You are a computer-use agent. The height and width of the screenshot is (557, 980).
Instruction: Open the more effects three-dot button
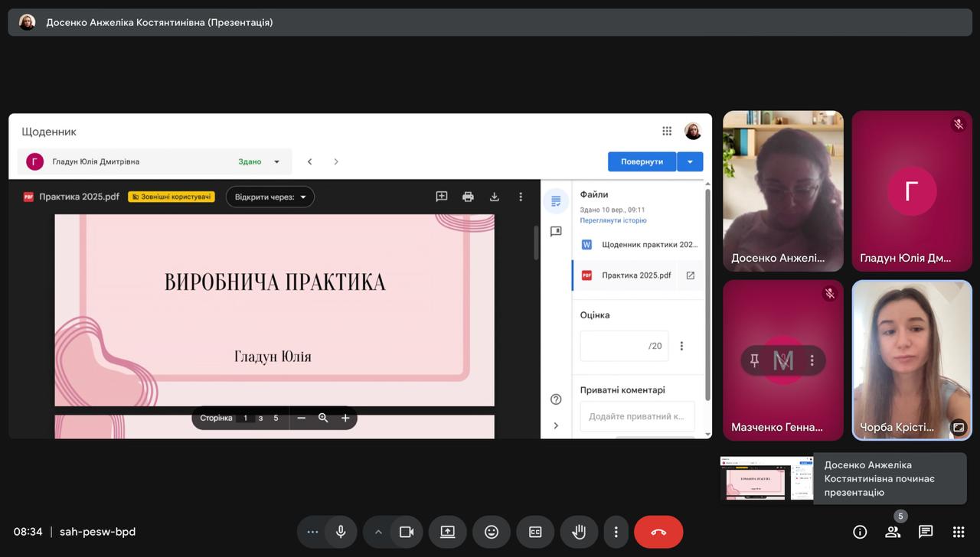coord(312,532)
